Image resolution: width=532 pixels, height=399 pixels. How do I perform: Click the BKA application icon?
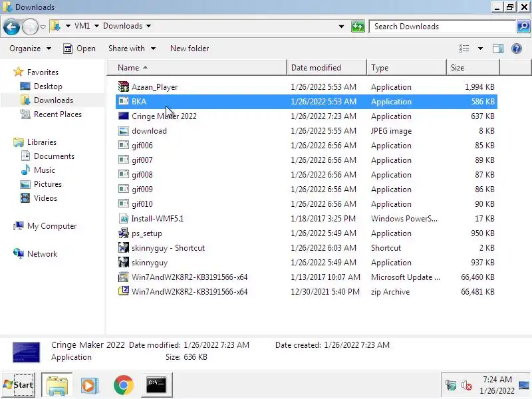(124, 101)
